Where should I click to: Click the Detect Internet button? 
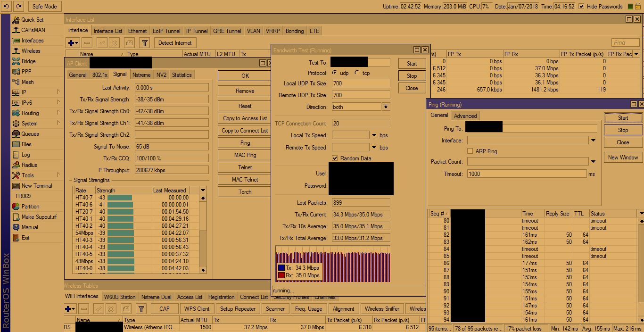coord(175,43)
